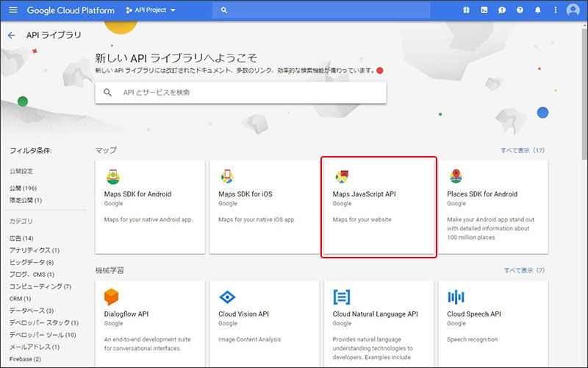Activate Cloud Shell terminal icon
This screenshot has height=368, width=588.
click(x=484, y=10)
